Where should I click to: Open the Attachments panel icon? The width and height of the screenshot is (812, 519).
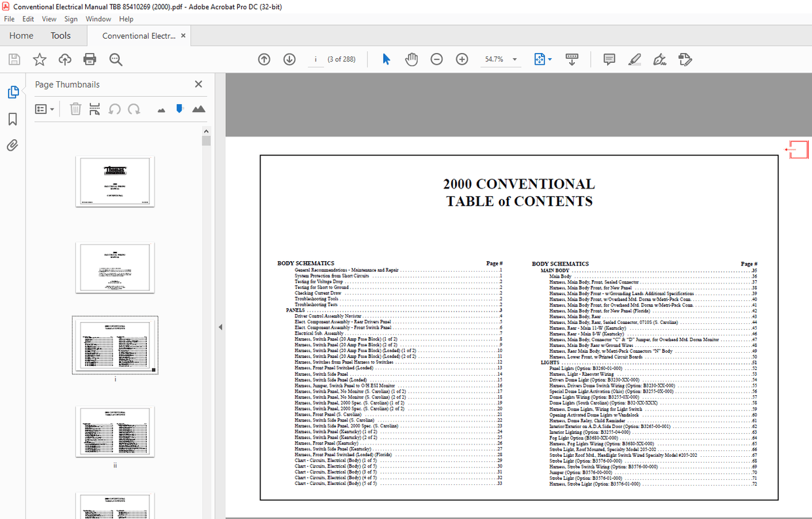[12, 145]
